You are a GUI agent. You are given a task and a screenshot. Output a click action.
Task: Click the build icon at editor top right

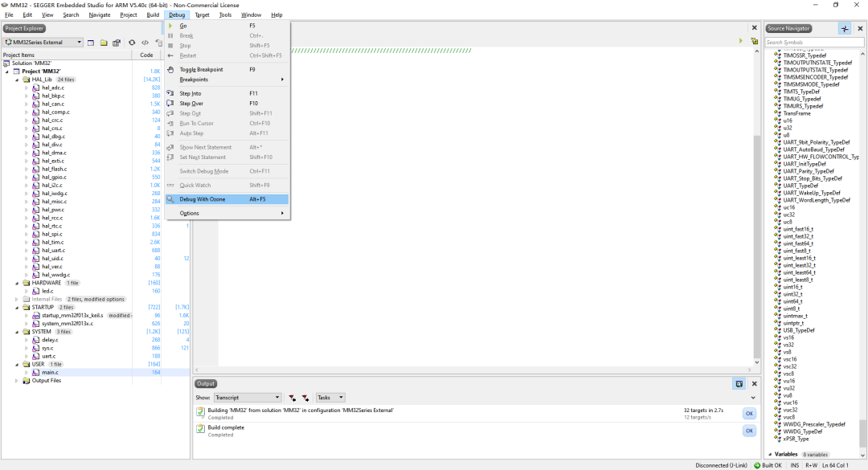click(754, 41)
